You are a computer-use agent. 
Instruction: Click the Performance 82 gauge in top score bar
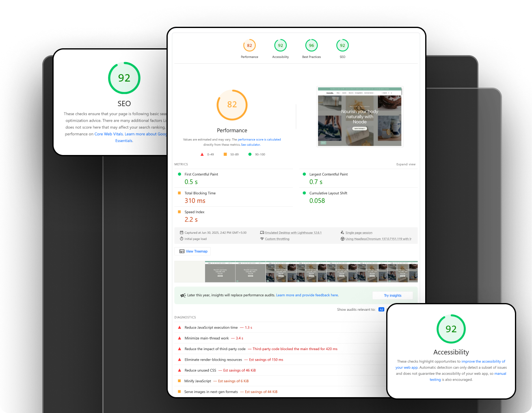[x=249, y=45]
